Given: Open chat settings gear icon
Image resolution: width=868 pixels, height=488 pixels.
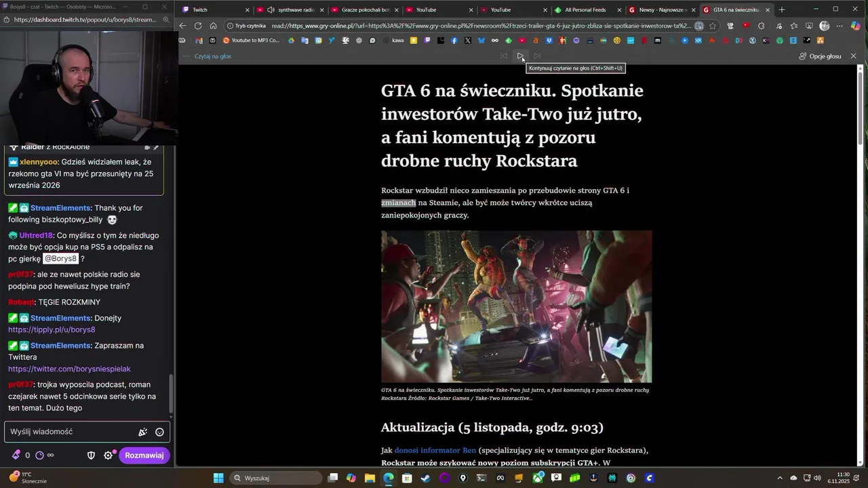Looking at the screenshot, I should (108, 455).
